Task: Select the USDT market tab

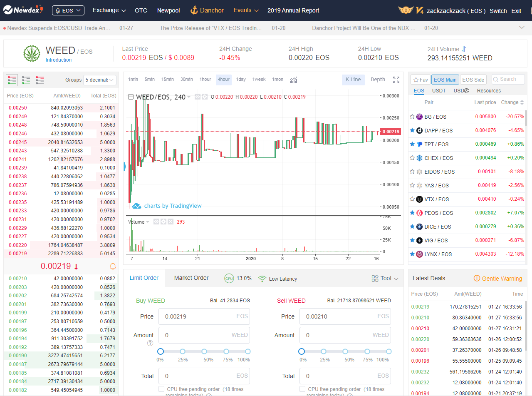Action: click(439, 91)
